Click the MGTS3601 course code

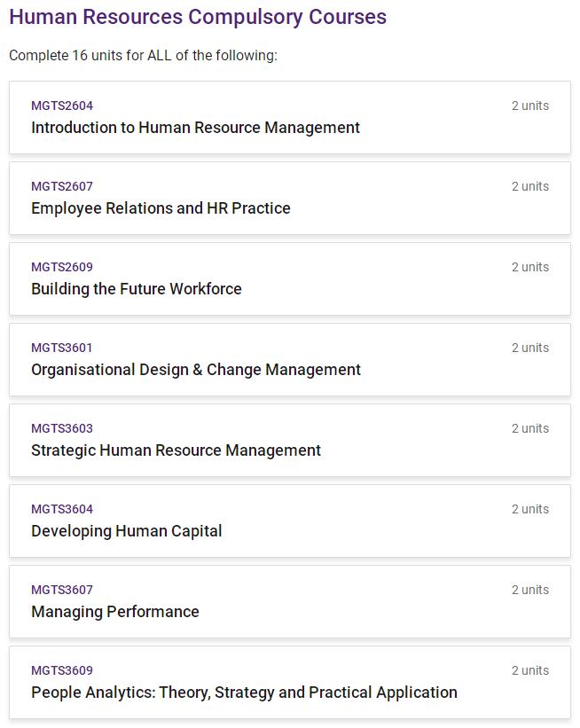[62, 348]
